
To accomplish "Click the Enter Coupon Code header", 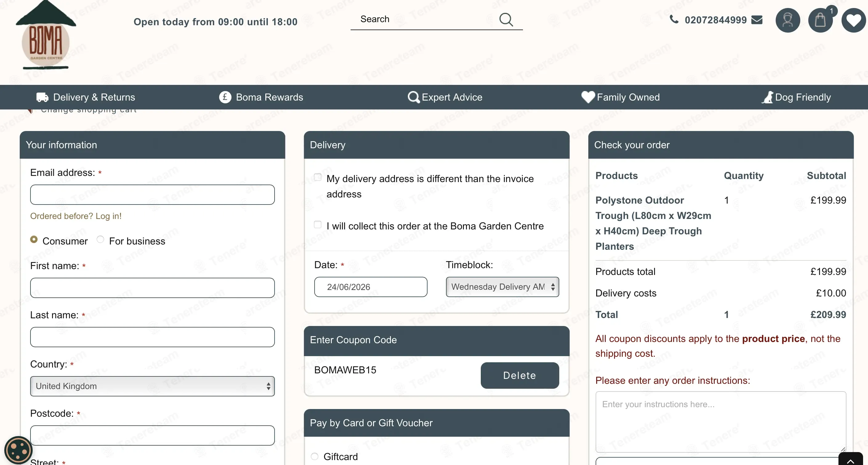I will tap(437, 340).
